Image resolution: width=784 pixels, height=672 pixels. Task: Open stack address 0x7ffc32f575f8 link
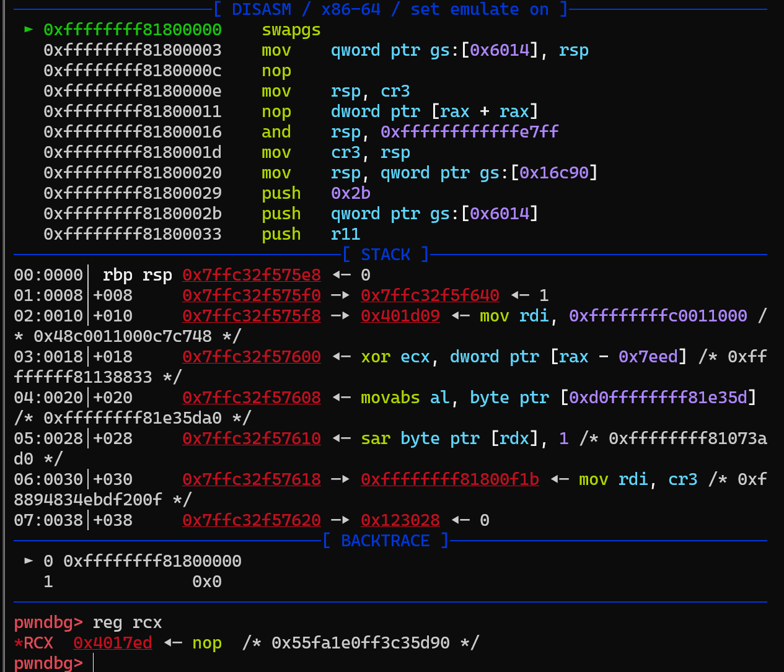252,316
